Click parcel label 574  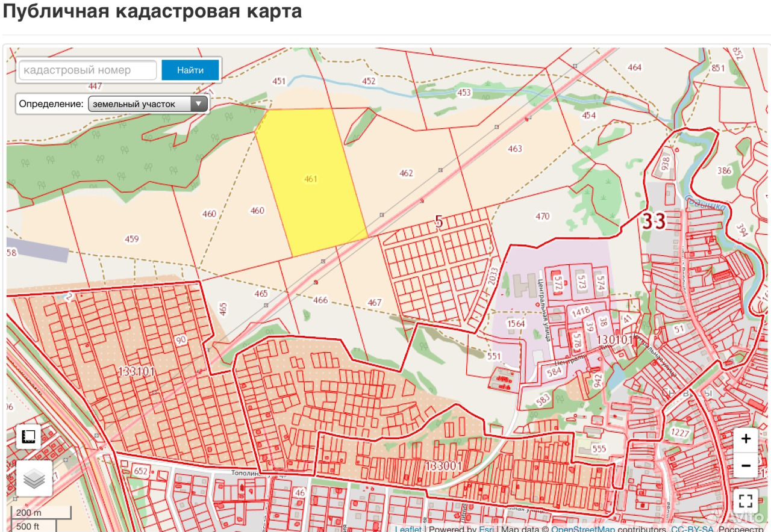tap(600, 282)
